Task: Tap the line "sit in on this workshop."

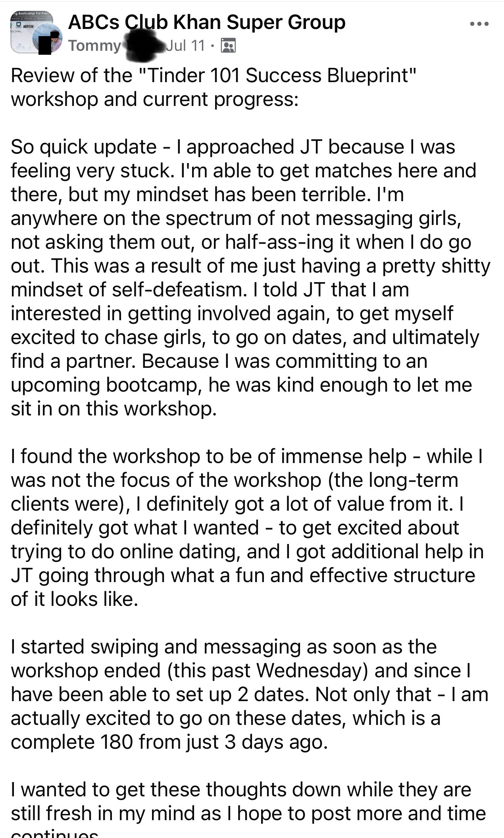Action: tap(113, 409)
